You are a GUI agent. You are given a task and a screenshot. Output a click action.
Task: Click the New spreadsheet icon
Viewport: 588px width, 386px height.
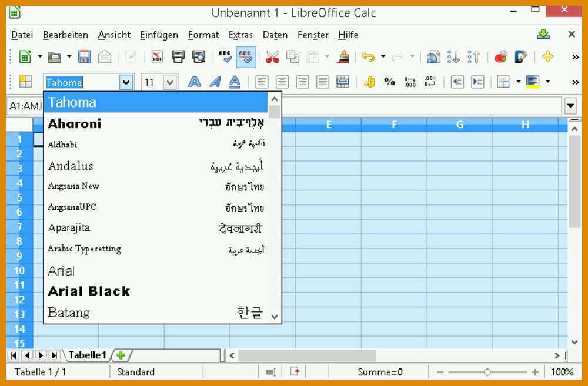coord(25,57)
